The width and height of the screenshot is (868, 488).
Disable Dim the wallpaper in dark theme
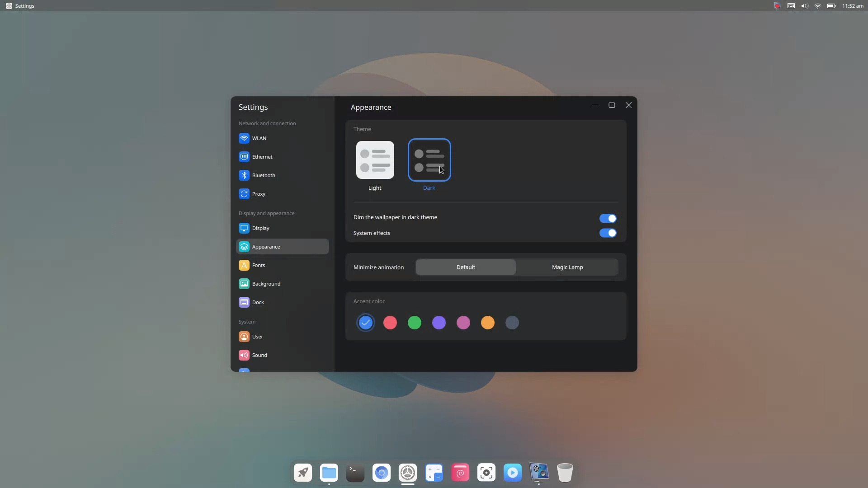(x=608, y=218)
